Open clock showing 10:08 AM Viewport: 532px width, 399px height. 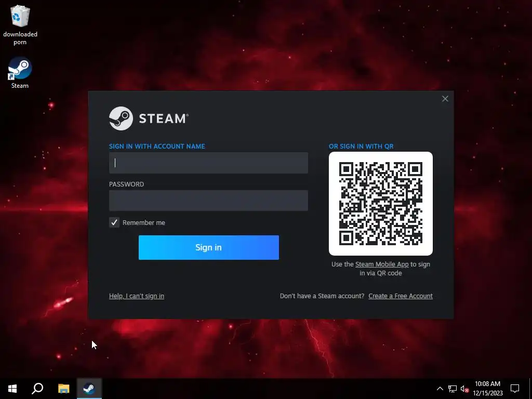click(487, 389)
